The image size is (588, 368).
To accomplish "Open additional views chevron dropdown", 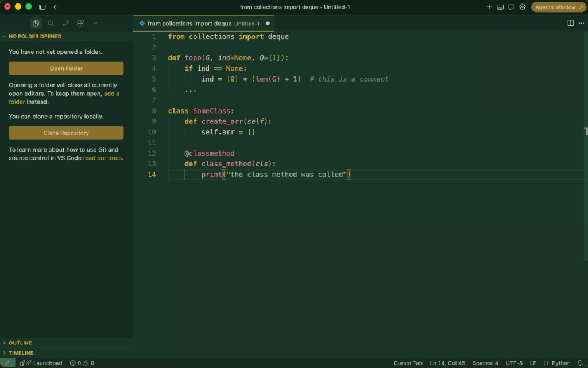I will click(x=96, y=23).
